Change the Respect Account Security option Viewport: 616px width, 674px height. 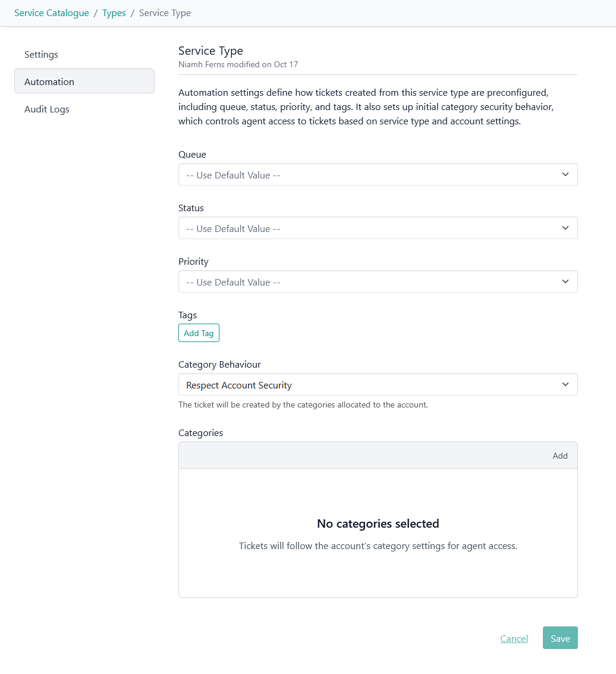(369, 385)
